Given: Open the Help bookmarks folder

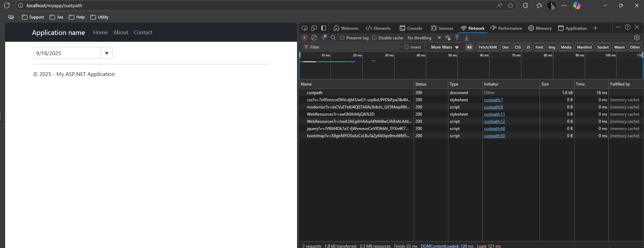Looking at the screenshot, I should (x=77, y=17).
